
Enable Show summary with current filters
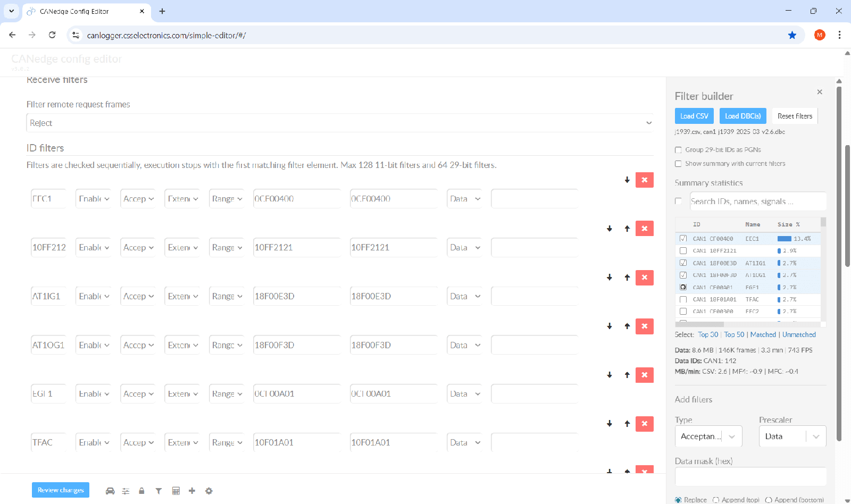pyautogui.click(x=678, y=164)
